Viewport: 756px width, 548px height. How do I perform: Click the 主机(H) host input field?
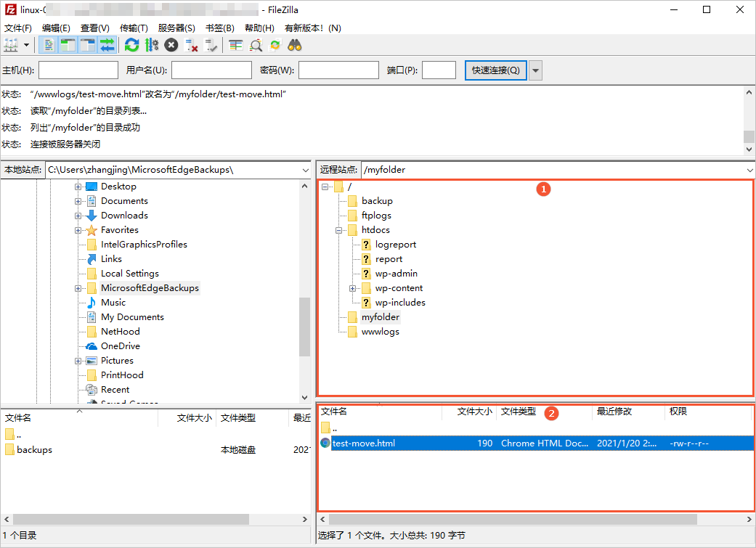(78, 70)
